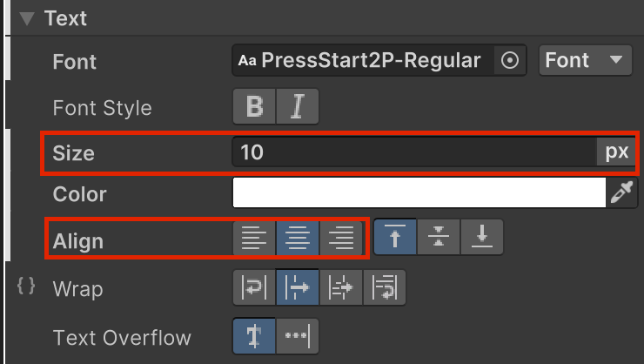
Task: Select the third Wrap mode icon
Action: coord(341,286)
